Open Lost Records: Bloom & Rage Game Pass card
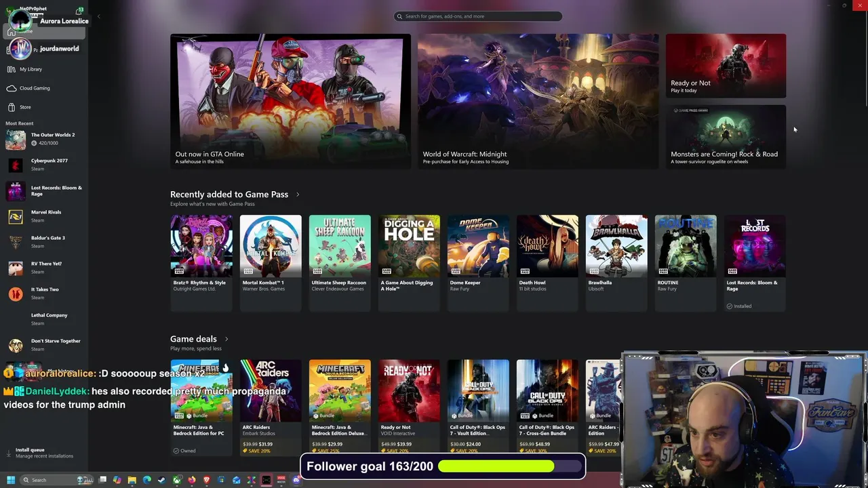 coord(755,263)
